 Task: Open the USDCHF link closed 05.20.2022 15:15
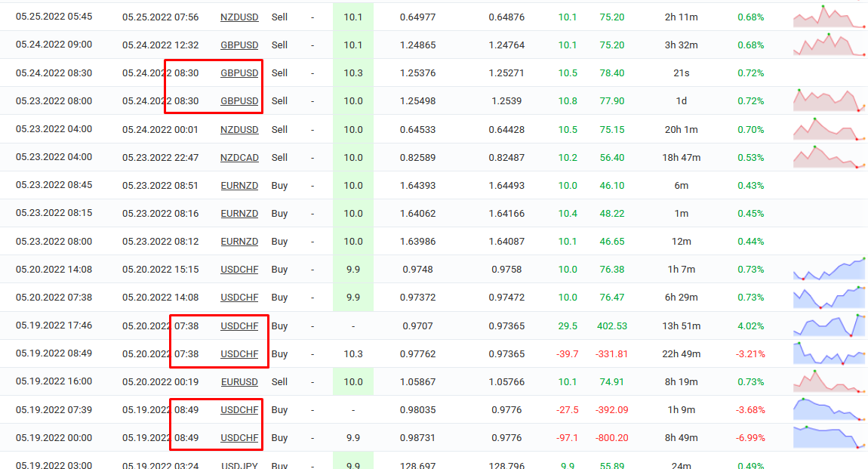coord(239,270)
